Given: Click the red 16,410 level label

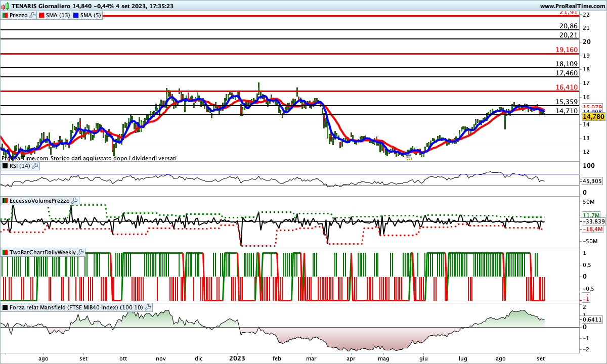Looking at the screenshot, I should (567, 87).
